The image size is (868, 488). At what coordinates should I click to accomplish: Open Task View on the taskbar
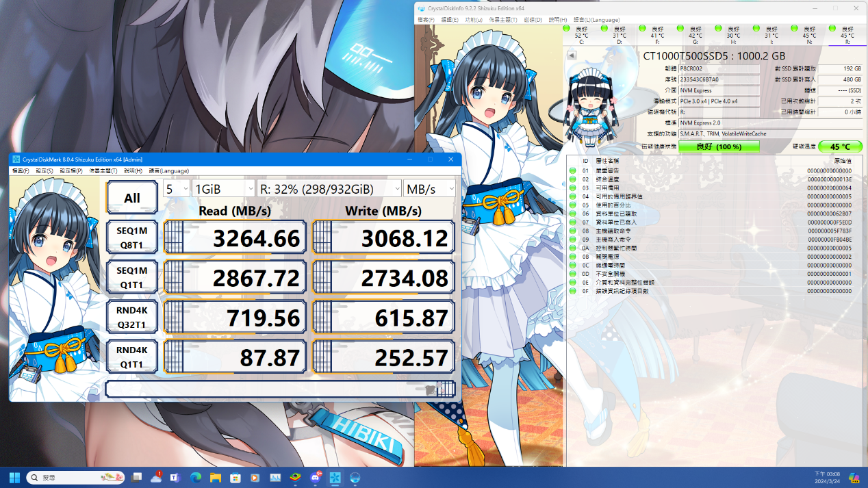pyautogui.click(x=137, y=477)
